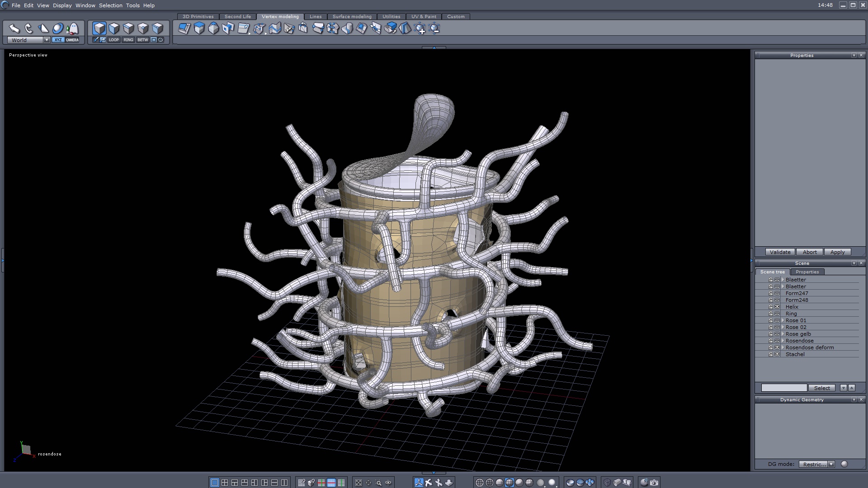Switch to the Surface modeling tab
The height and width of the screenshot is (488, 868).
(x=352, y=16)
